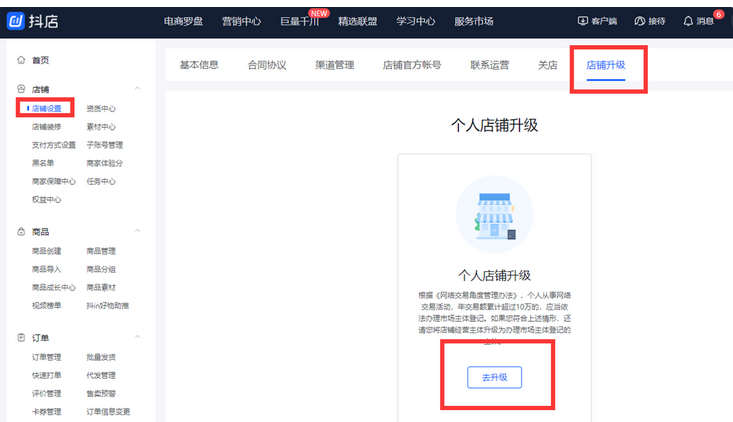
Task: Click the 去升级 button
Action: point(495,377)
